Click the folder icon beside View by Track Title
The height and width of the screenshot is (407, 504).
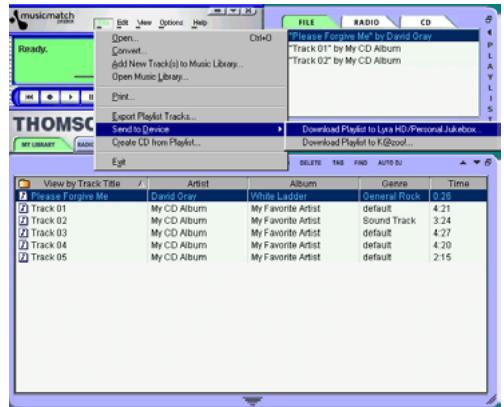[24, 183]
